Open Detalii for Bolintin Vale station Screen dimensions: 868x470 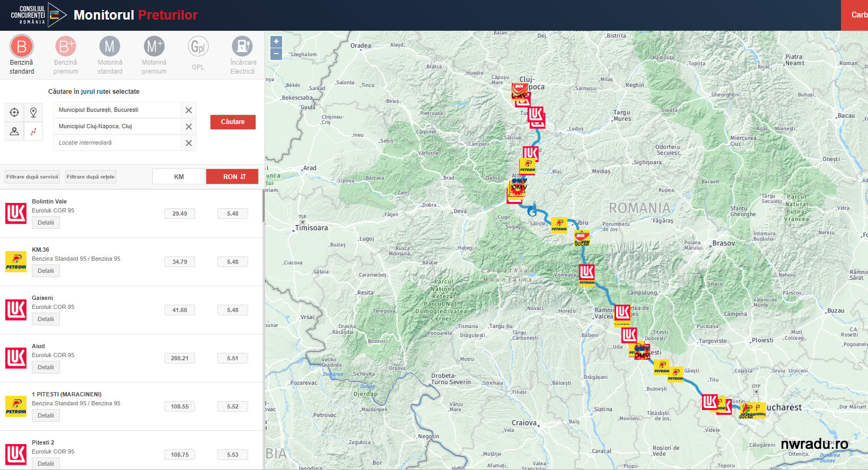coord(46,223)
